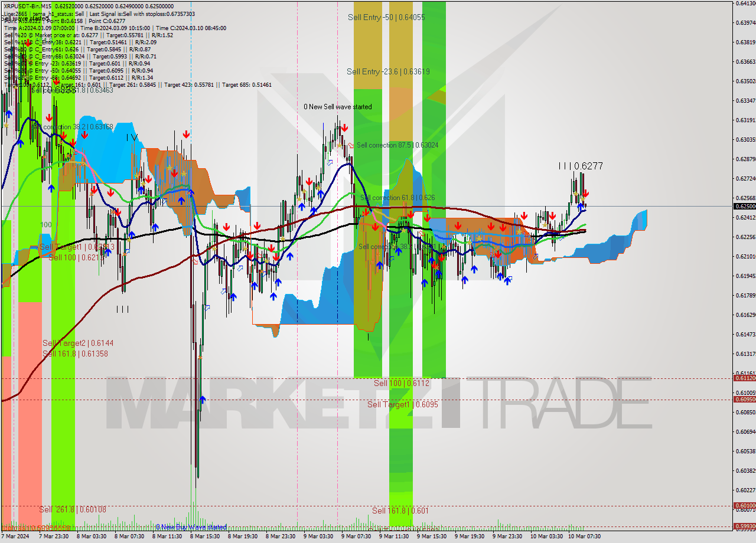756x543 pixels.
Task: Click the 'Sell Target1 | 0.6095' label
Action: [x=403, y=404]
